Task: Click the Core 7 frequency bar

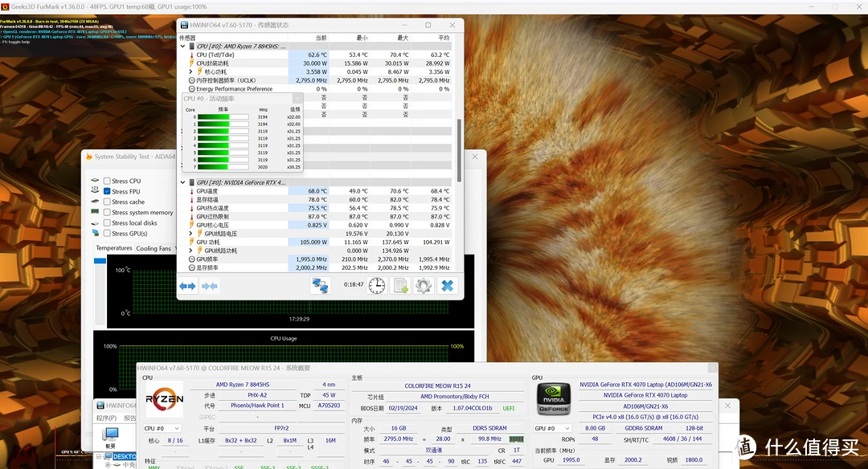Action: point(223,167)
